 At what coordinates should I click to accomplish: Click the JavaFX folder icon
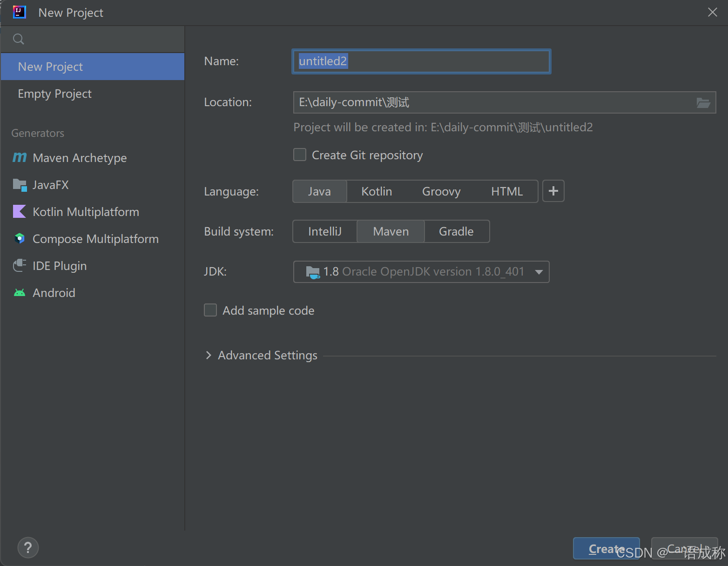point(20,185)
